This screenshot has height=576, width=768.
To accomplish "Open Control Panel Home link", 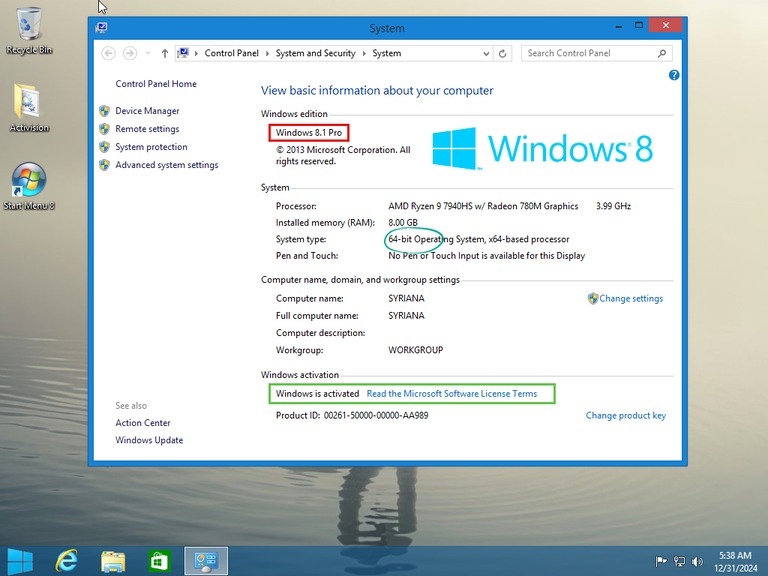I will click(x=156, y=84).
